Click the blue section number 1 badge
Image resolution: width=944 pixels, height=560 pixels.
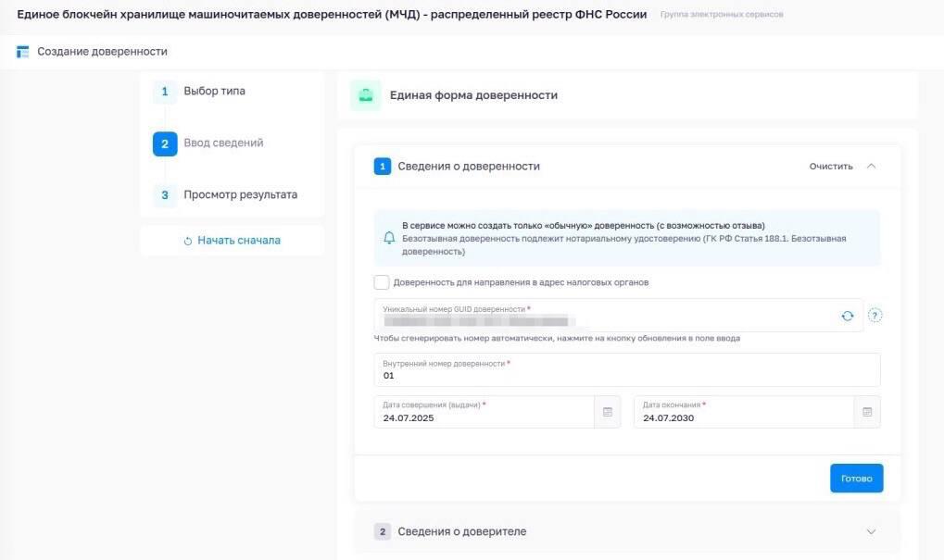pos(383,166)
